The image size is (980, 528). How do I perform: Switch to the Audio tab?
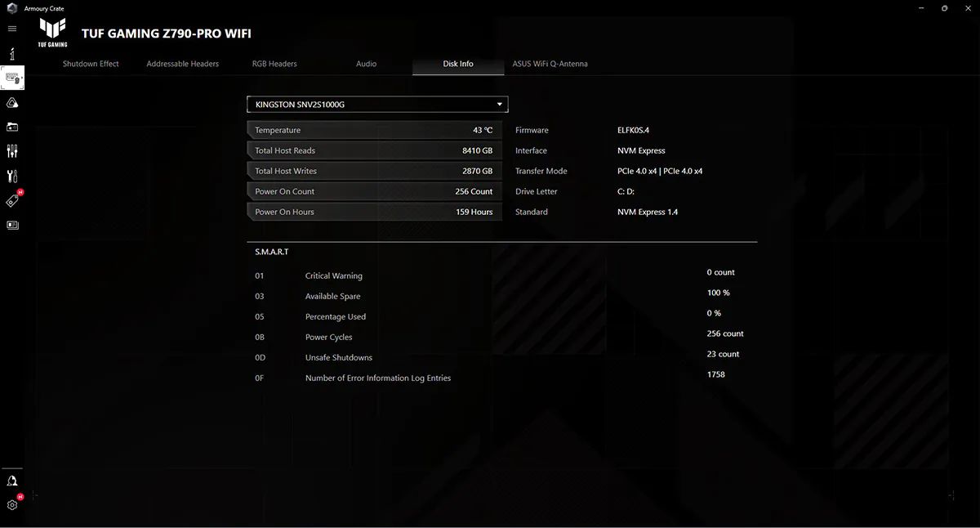(x=366, y=64)
